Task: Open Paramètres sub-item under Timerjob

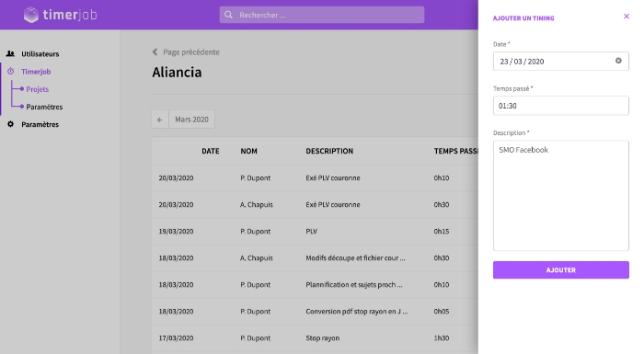Action: (44, 107)
